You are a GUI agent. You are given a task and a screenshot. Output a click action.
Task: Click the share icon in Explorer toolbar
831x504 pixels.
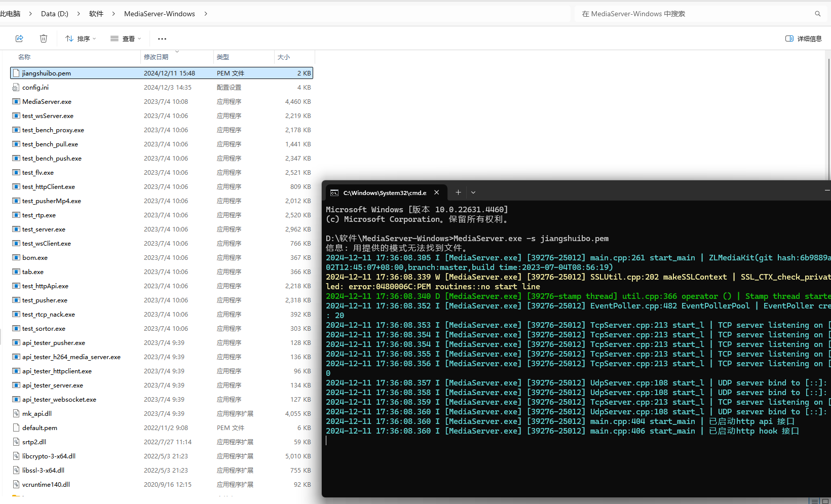[x=19, y=38]
